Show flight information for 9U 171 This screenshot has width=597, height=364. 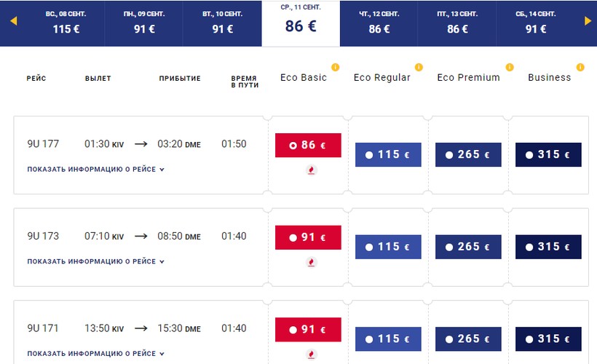(x=96, y=354)
